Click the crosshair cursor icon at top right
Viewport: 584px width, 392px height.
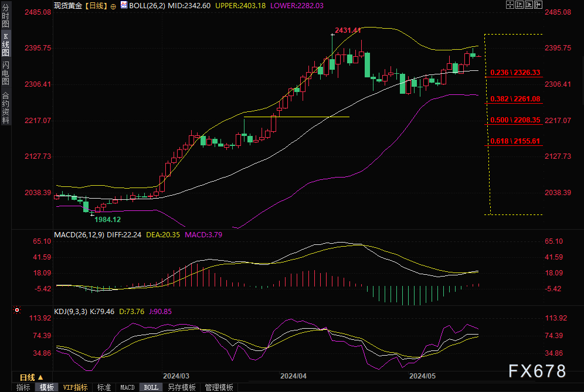pyautogui.click(x=510, y=5)
